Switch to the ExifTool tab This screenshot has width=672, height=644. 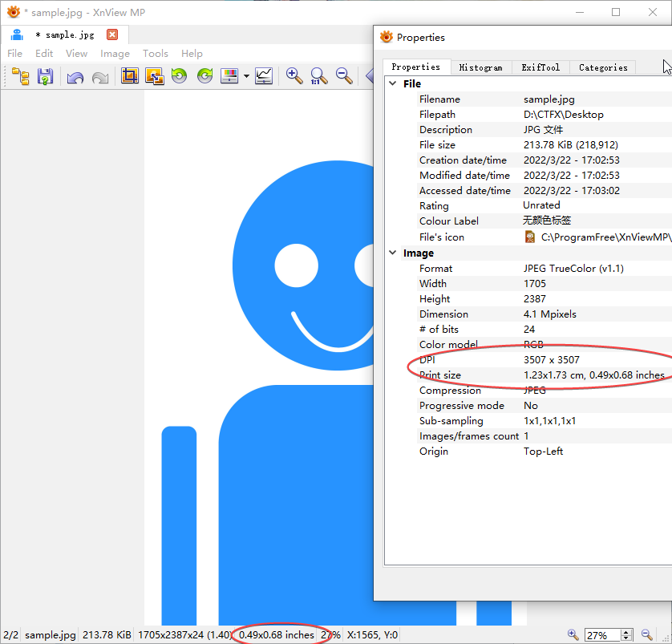[540, 67]
